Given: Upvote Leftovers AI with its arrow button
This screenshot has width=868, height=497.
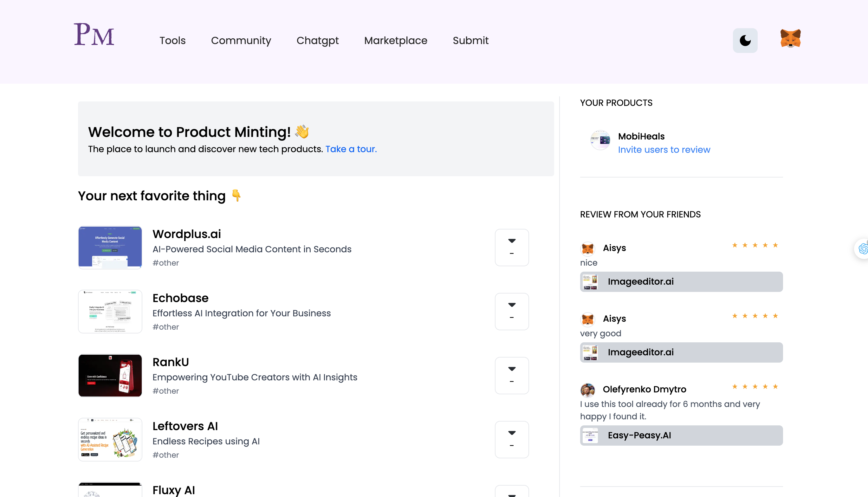Looking at the screenshot, I should point(512,439).
